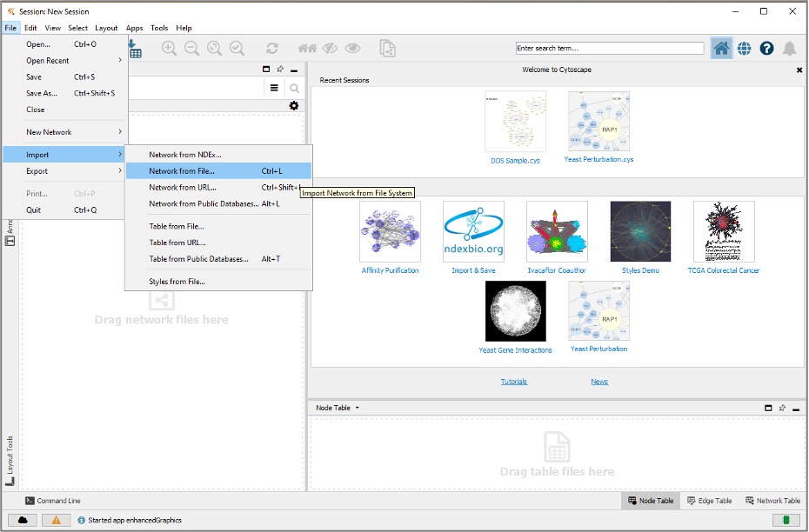
Task: Open the Edit menu
Action: pos(30,28)
